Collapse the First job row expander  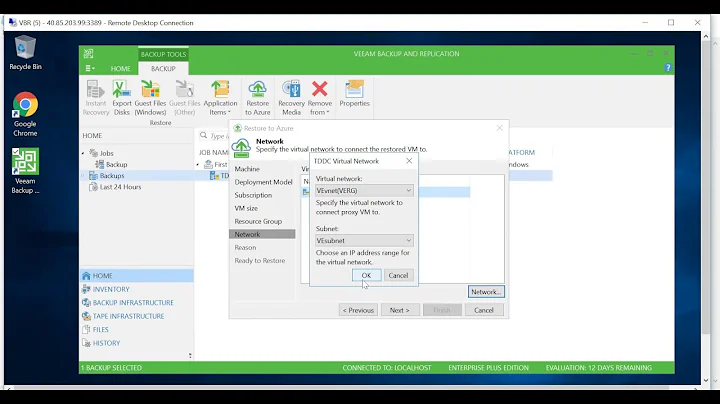tap(198, 164)
